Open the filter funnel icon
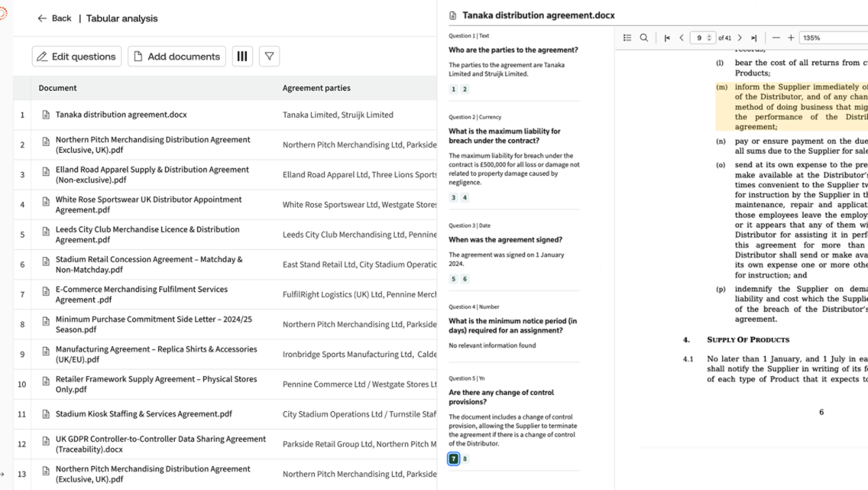This screenshot has height=490, width=868. [269, 56]
